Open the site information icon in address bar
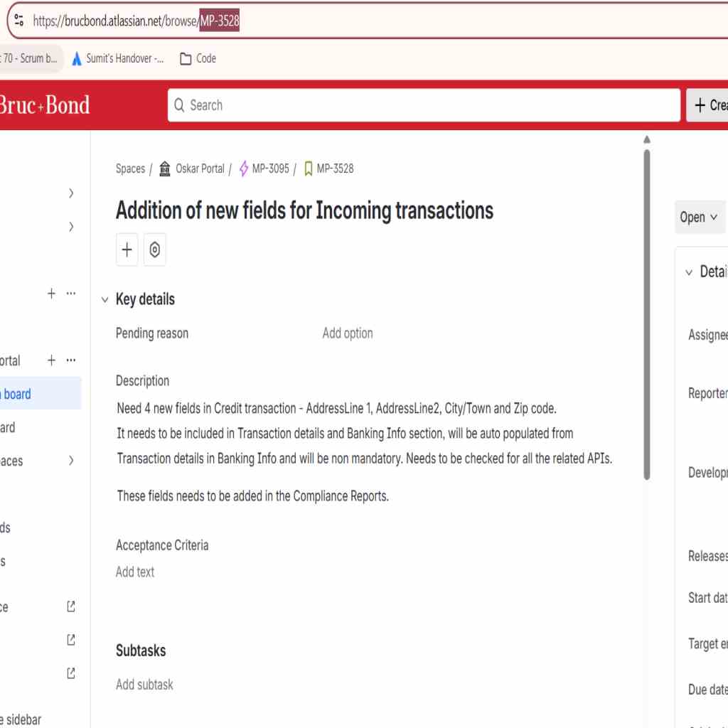Image resolution: width=728 pixels, height=728 pixels. click(19, 21)
